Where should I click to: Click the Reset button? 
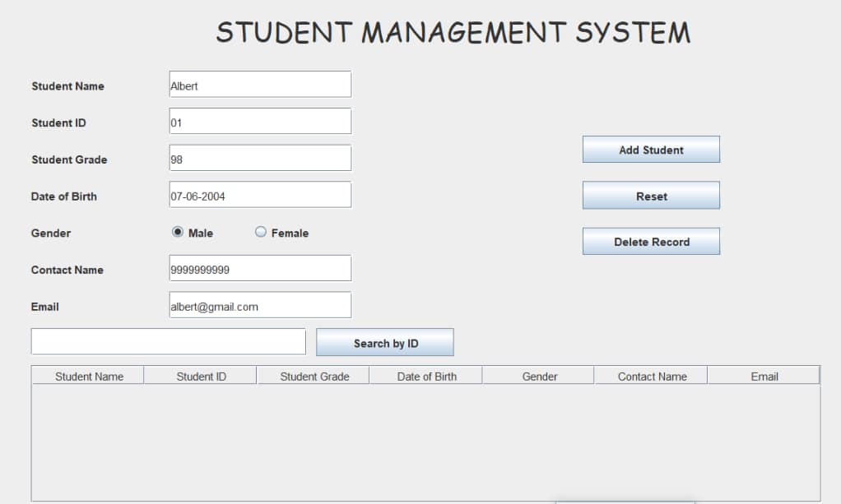[x=651, y=197]
